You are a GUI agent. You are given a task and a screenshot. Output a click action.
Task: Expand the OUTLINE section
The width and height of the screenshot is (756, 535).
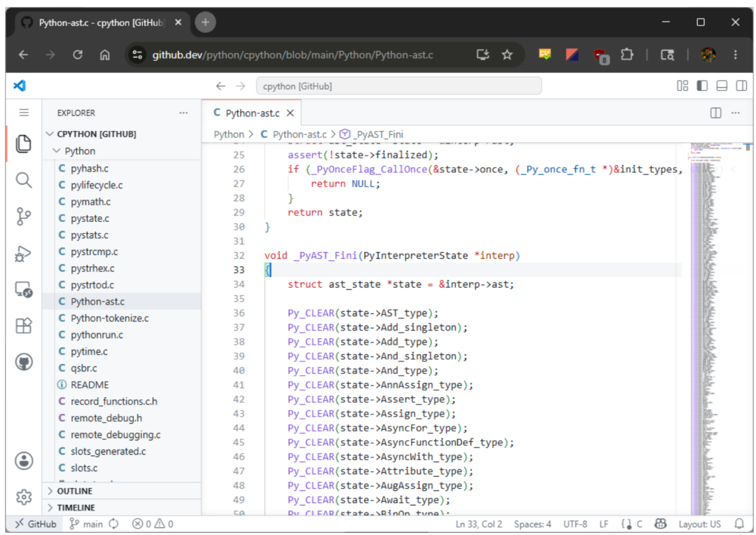pos(122,491)
